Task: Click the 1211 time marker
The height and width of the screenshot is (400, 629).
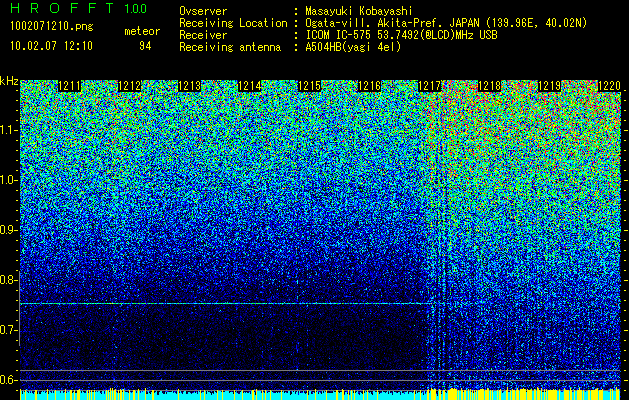Action: (69, 86)
